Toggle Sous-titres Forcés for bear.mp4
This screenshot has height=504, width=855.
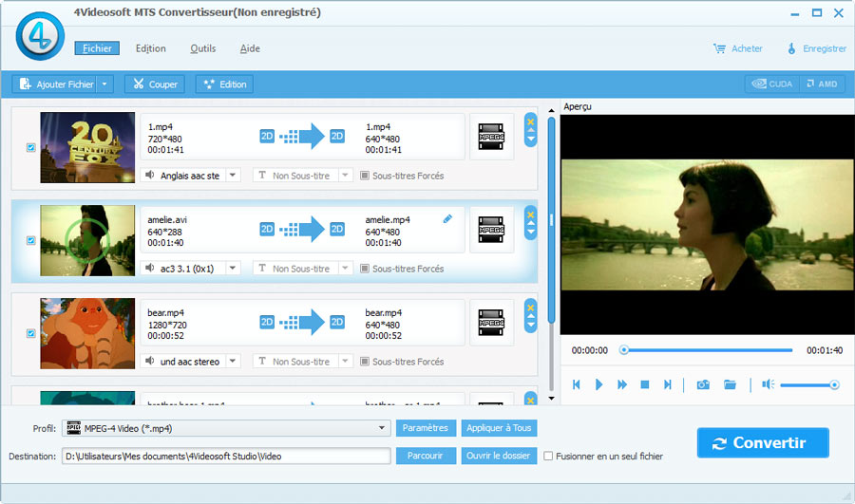click(x=365, y=362)
